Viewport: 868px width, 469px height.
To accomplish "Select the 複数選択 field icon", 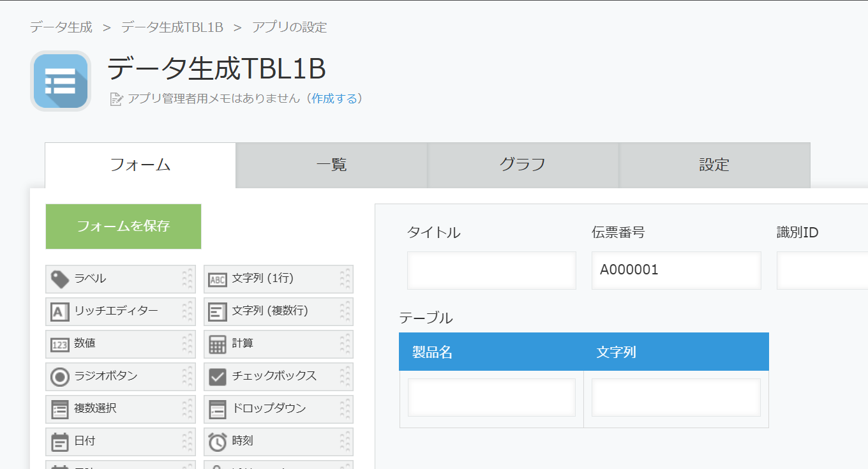I will tap(60, 410).
